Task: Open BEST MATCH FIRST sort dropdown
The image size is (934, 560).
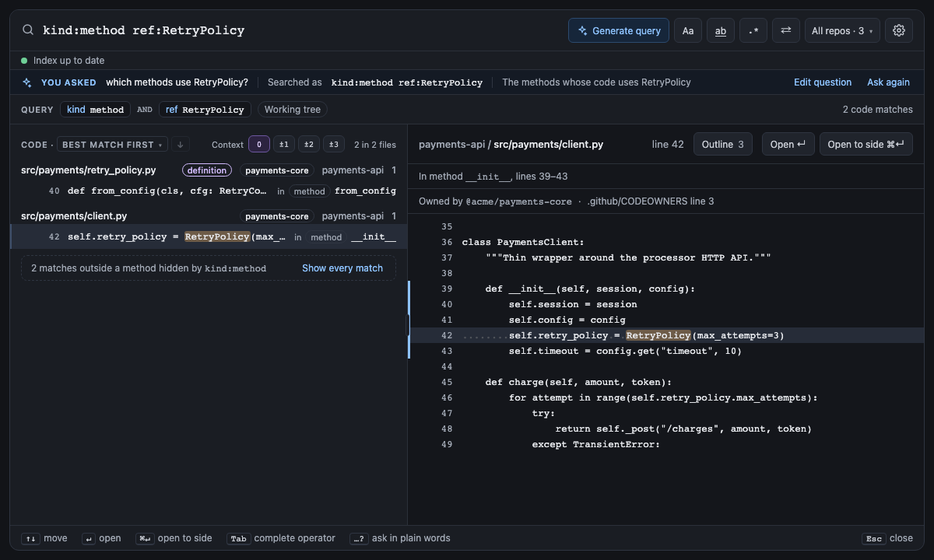Action: click(x=112, y=145)
